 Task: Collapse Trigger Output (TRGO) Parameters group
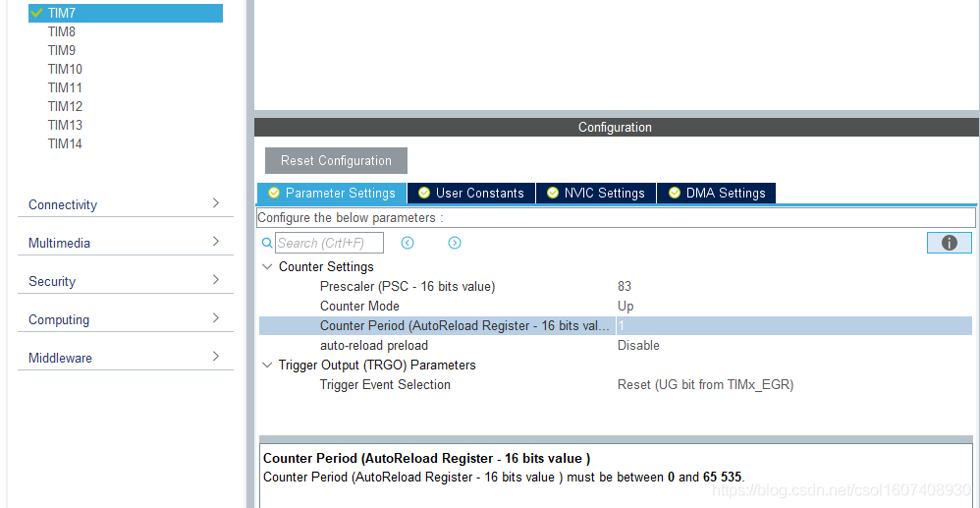coord(267,366)
